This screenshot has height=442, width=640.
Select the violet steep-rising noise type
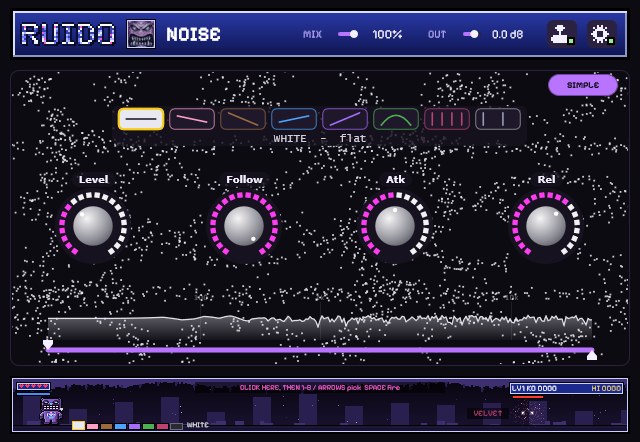(345, 119)
